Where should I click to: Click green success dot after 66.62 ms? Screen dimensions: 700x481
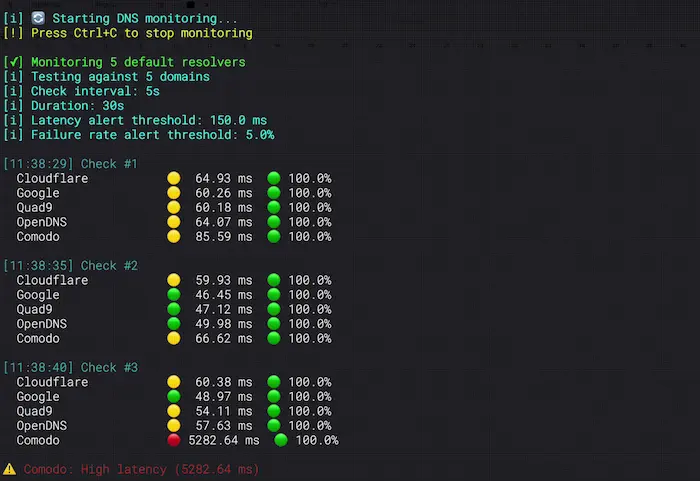[x=274, y=338]
